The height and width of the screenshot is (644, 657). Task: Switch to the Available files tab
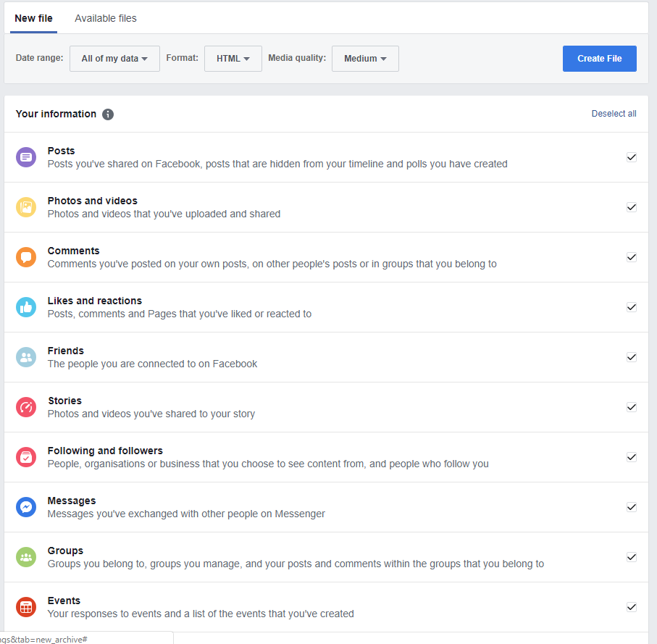106,18
